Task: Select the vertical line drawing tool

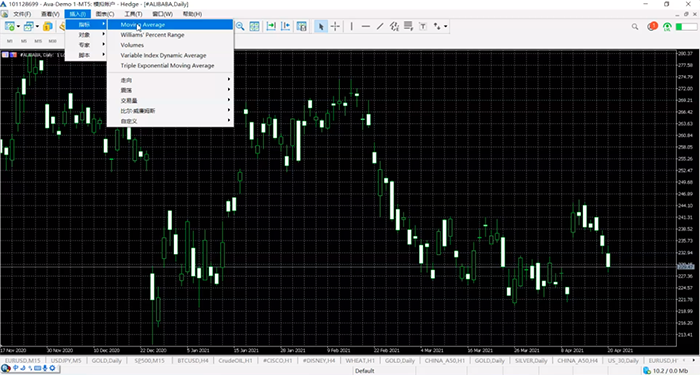Action: pyautogui.click(x=352, y=26)
